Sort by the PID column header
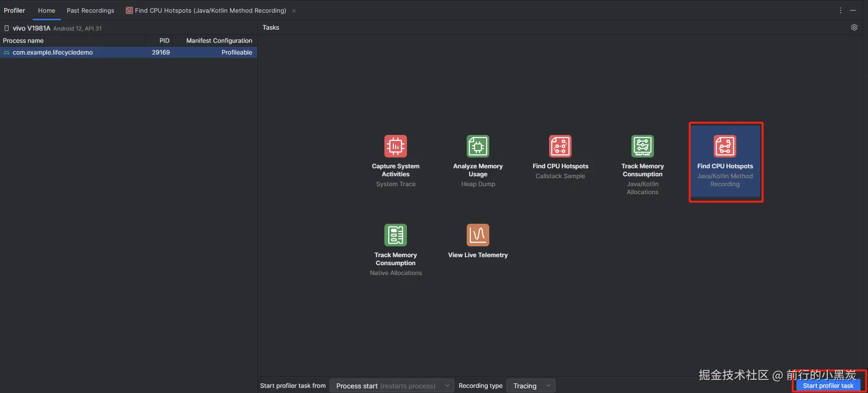 tap(164, 41)
